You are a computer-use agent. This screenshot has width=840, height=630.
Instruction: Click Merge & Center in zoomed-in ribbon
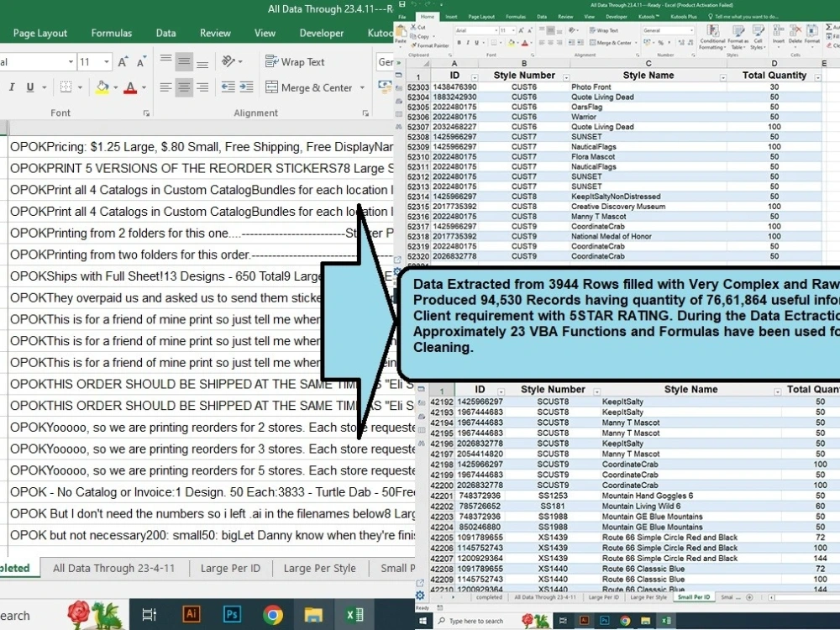tap(309, 87)
